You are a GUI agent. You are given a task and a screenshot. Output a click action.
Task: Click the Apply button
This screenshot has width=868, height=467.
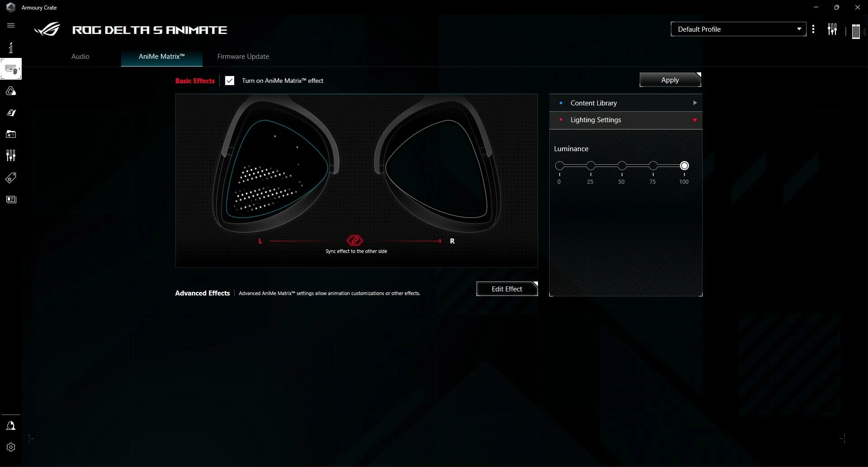670,80
